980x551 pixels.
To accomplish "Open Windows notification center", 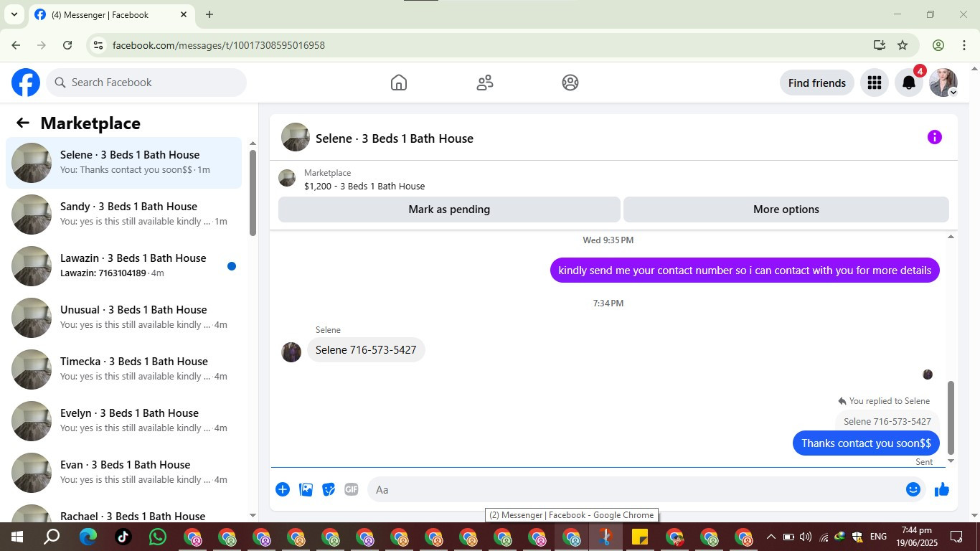I will click(x=956, y=537).
